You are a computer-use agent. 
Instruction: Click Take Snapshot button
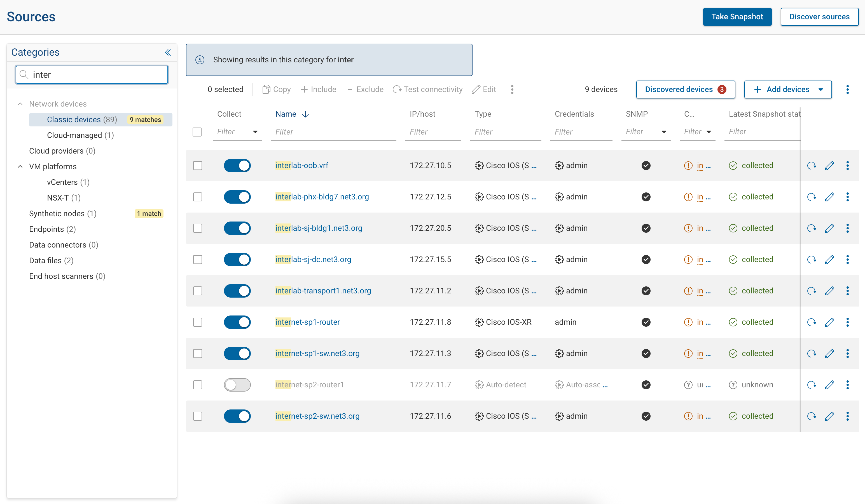click(737, 17)
